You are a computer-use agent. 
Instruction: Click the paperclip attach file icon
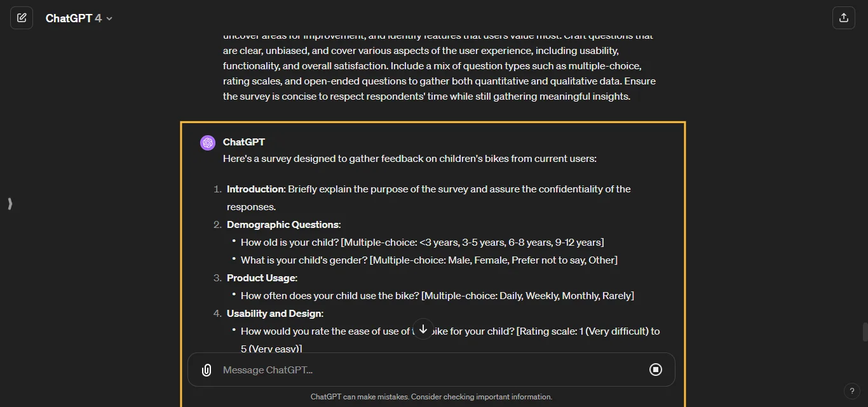(207, 370)
